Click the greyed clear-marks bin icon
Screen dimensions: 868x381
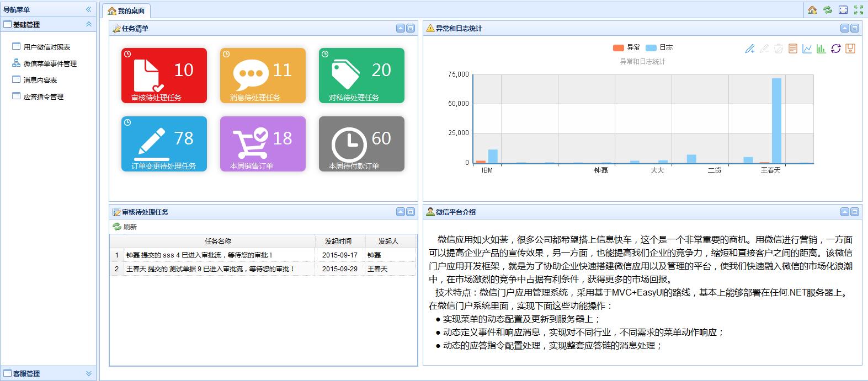click(x=779, y=49)
